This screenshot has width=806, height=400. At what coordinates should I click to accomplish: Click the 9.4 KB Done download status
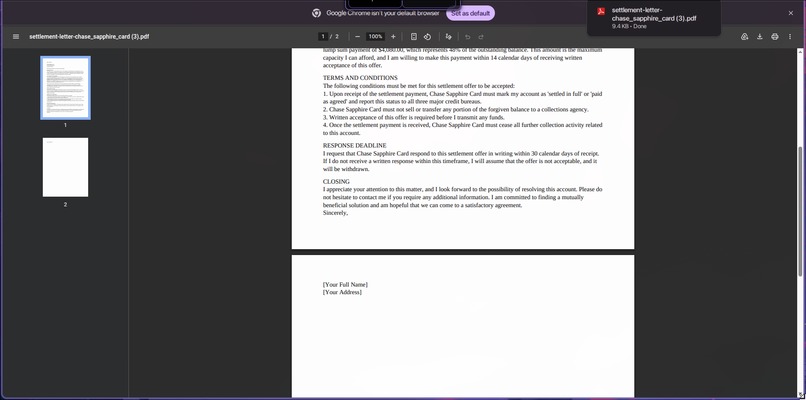(629, 26)
